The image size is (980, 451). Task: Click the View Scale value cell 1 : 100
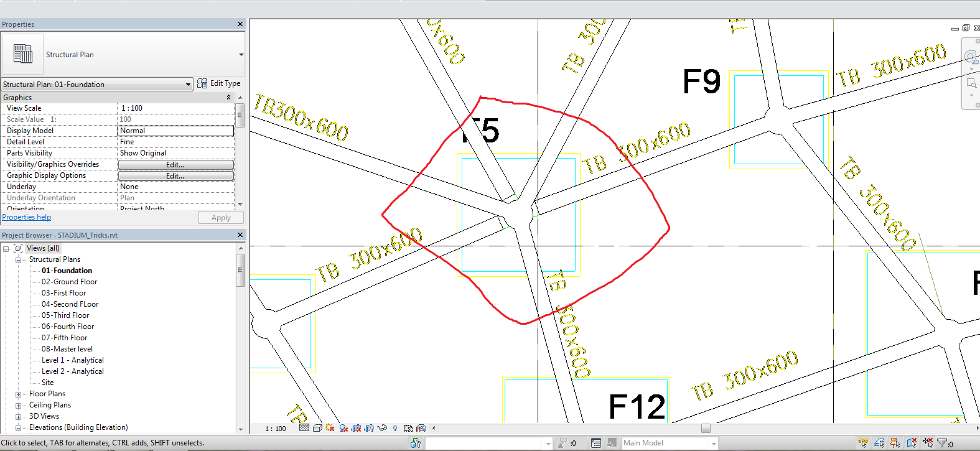[x=176, y=108]
